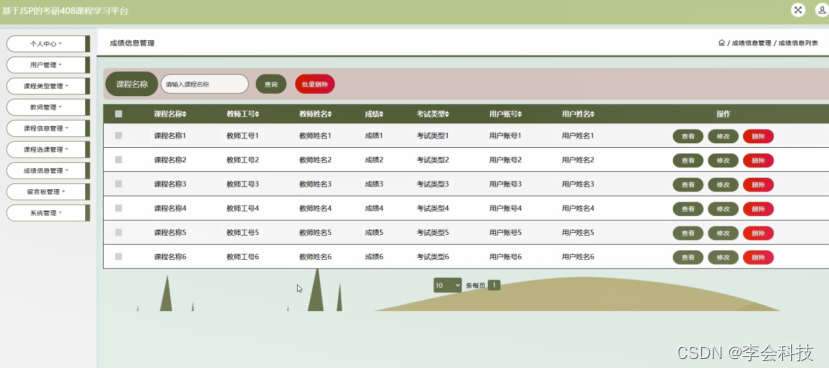829x371 pixels.
Task: Open the page size dropdown showing 10
Action: point(447,285)
